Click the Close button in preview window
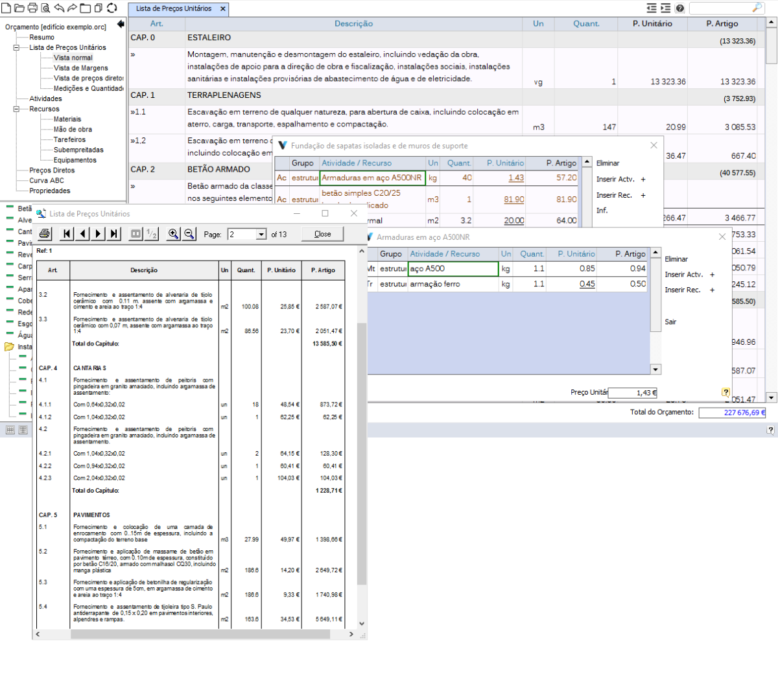The width and height of the screenshot is (778, 700). click(x=322, y=234)
